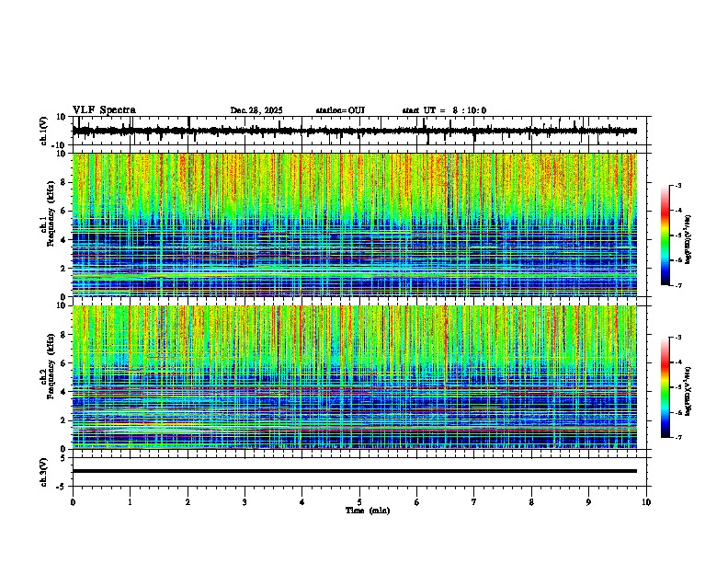Click time axis tick label "3"
This screenshot has height=563, width=728.
click(x=245, y=502)
